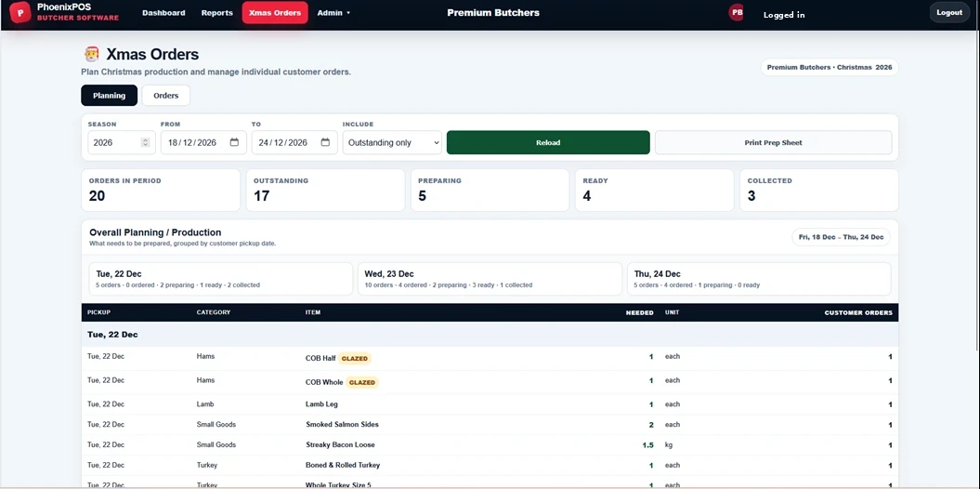Select the Collected 3 card
Image resolution: width=980 pixels, height=489 pixels.
[819, 190]
